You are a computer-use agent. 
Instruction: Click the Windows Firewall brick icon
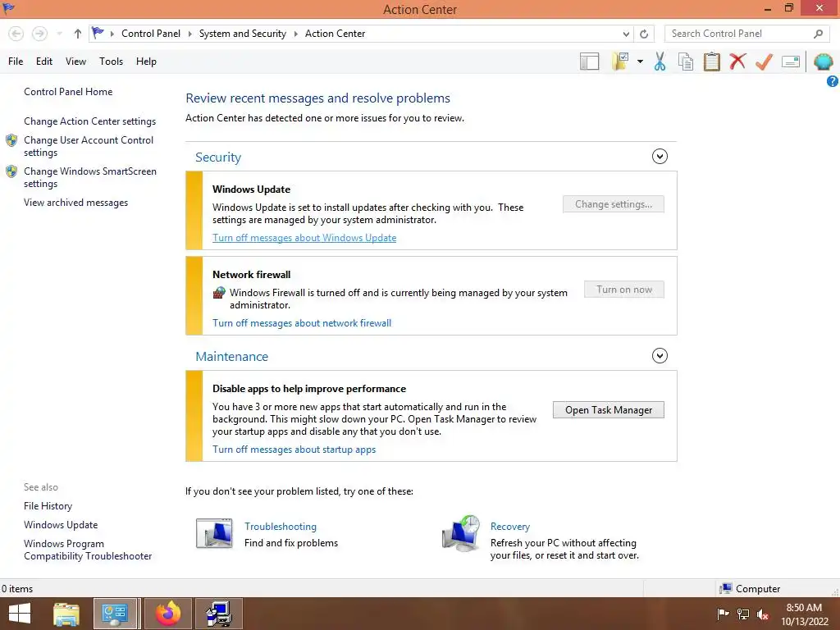coord(219,293)
